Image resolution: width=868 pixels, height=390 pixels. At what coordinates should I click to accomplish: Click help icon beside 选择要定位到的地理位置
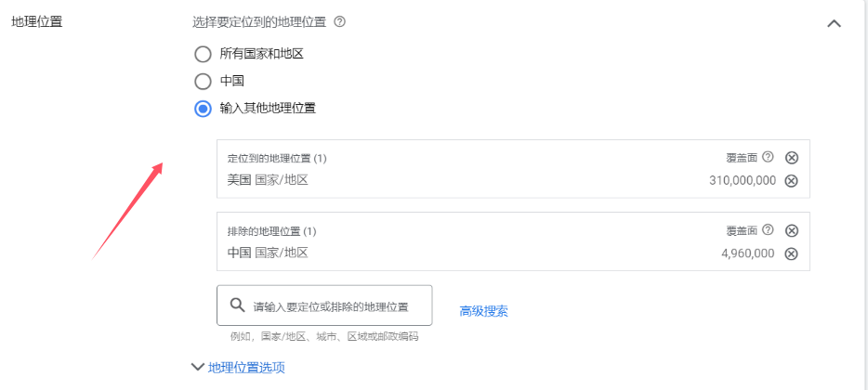pos(339,21)
